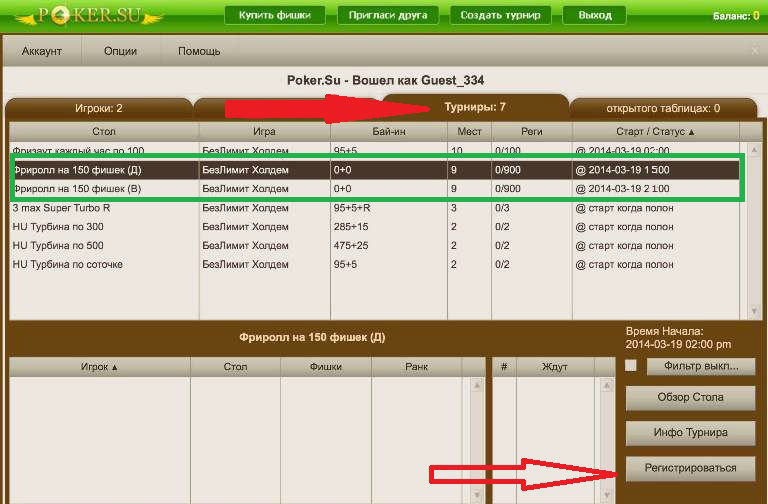Click Создать турнир button
The width and height of the screenshot is (768, 504).
tap(500, 15)
